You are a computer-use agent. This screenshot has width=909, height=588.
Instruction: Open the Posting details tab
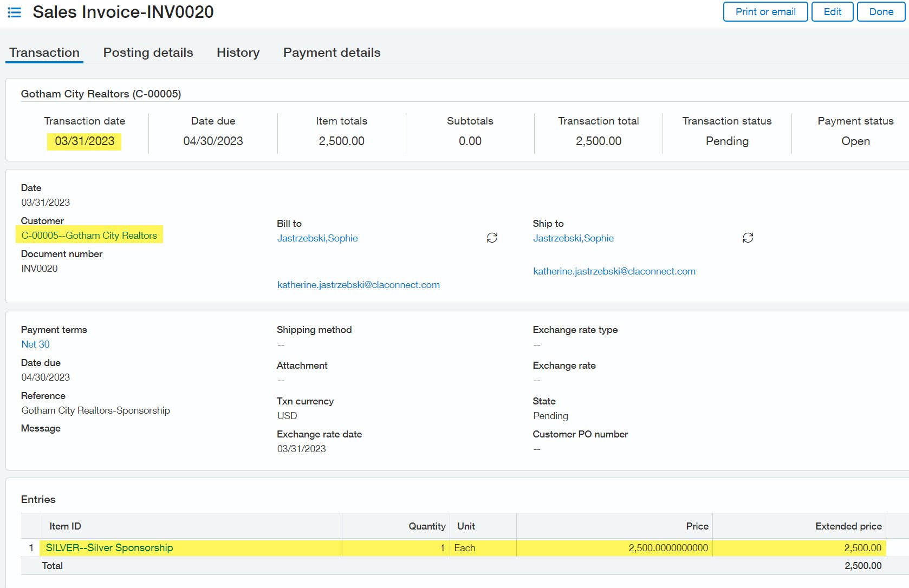[148, 53]
